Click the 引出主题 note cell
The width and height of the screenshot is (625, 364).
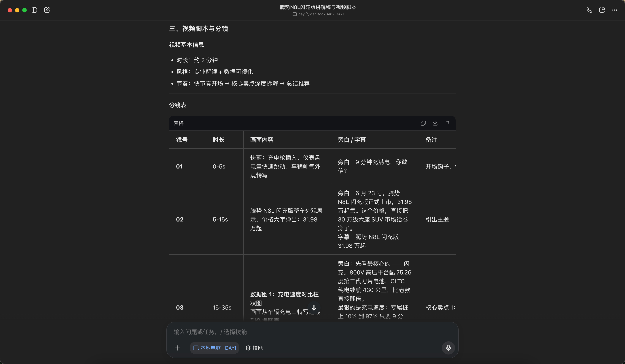(x=437, y=219)
